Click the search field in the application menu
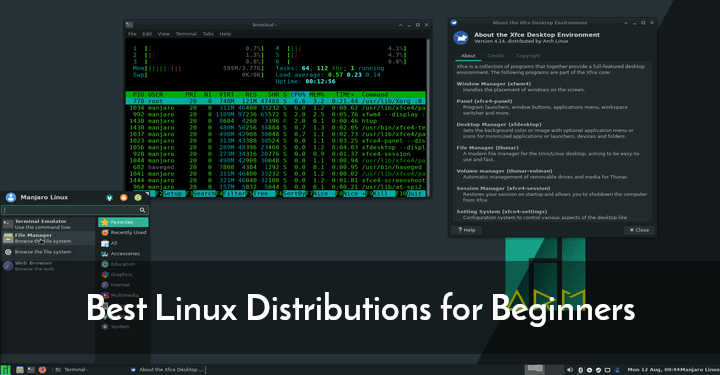Viewport: 720px width, 375px height. tap(74, 210)
